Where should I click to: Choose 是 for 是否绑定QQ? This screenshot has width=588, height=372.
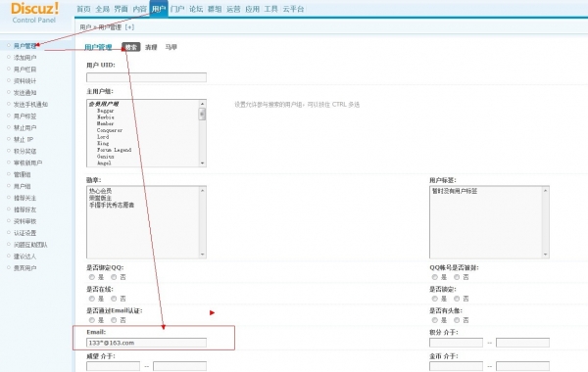coord(92,277)
